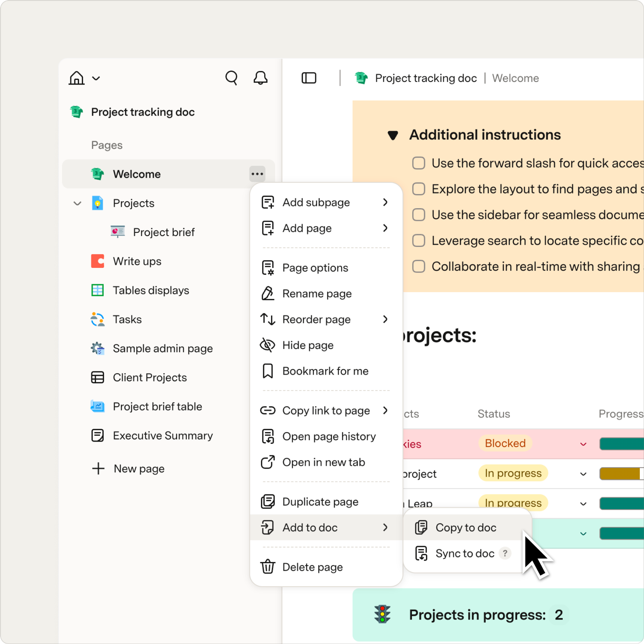
Task: Click the Duplicate page icon
Action: 267,501
